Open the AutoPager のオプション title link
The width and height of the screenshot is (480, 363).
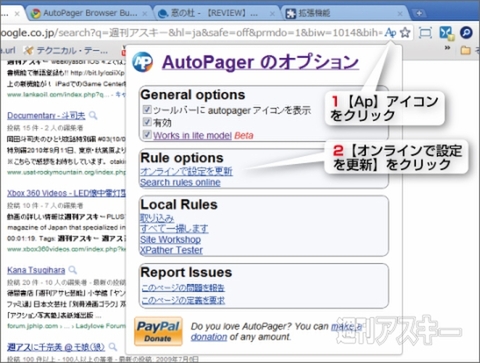(260, 62)
